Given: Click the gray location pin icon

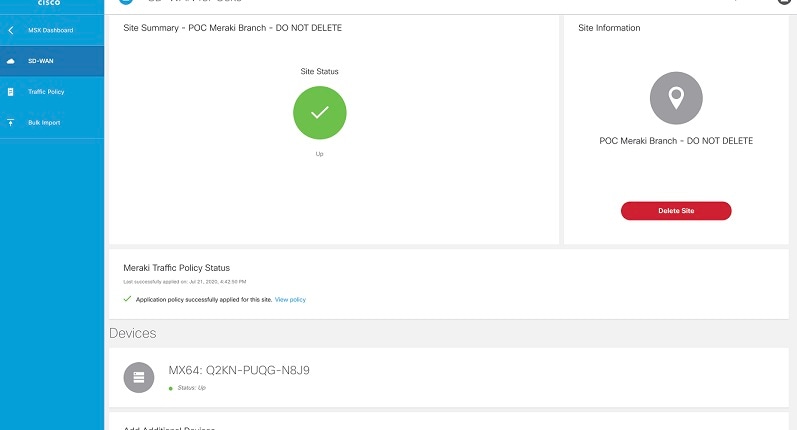Looking at the screenshot, I should tap(676, 98).
